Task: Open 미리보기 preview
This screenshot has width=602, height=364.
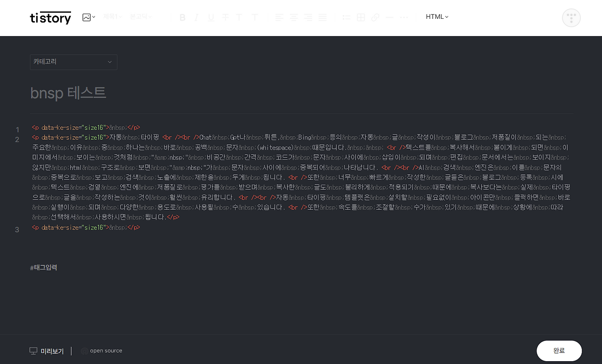Action: [47, 351]
